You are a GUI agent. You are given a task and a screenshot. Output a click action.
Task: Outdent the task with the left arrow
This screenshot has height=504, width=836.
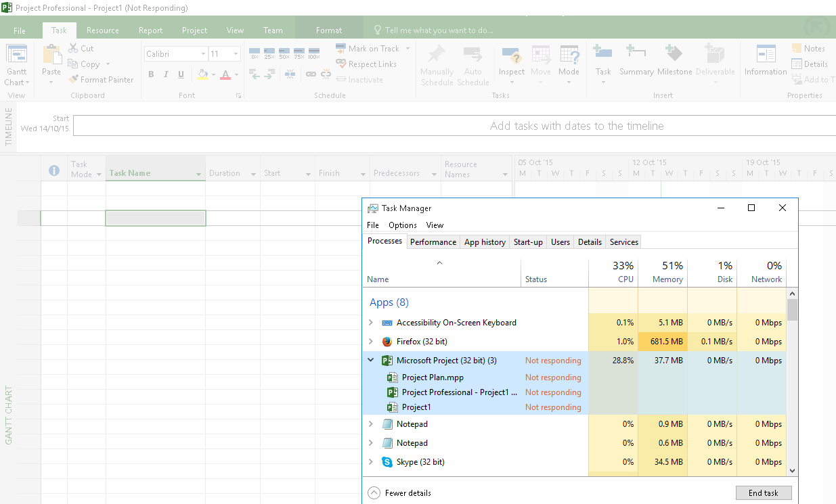[255, 74]
